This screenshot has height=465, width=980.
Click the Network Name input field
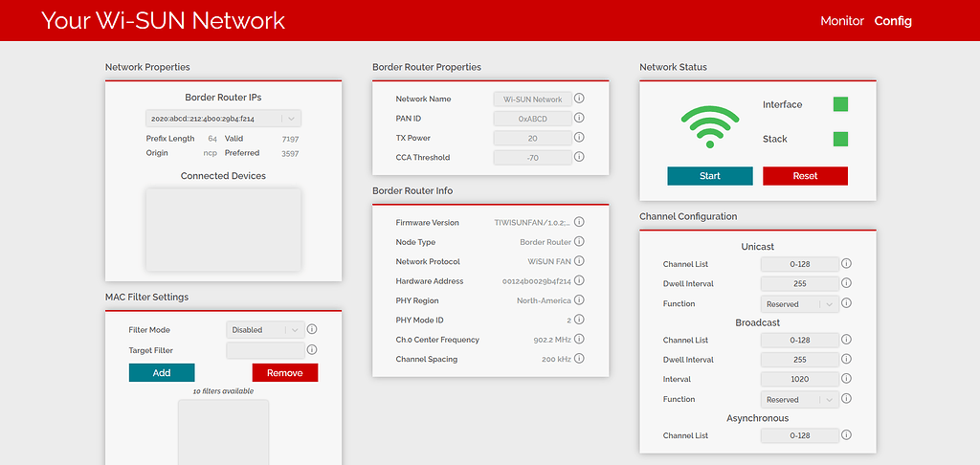click(532, 100)
